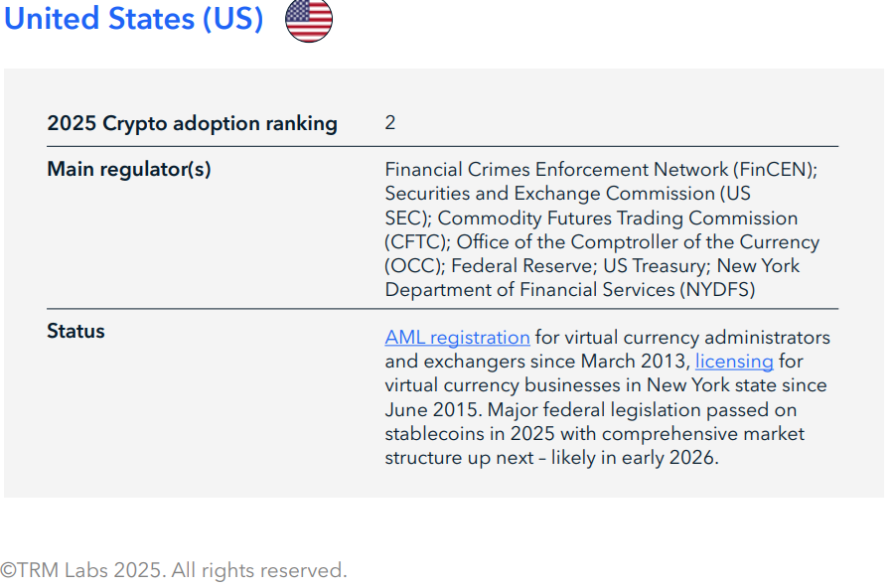Click the United States (US) heading
The image size is (891, 588).
click(x=134, y=20)
